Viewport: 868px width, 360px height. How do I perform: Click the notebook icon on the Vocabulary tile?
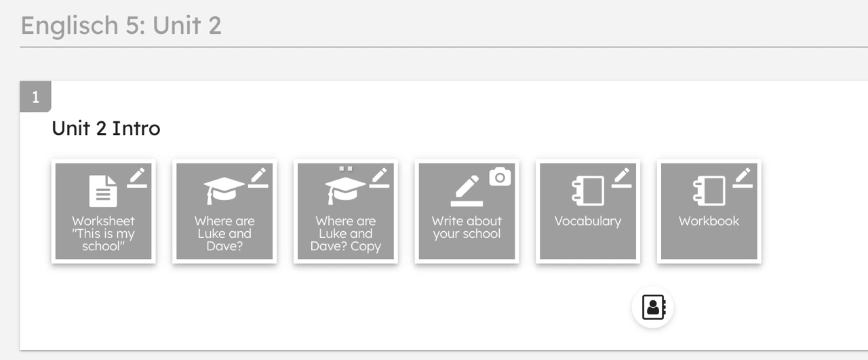pos(587,191)
